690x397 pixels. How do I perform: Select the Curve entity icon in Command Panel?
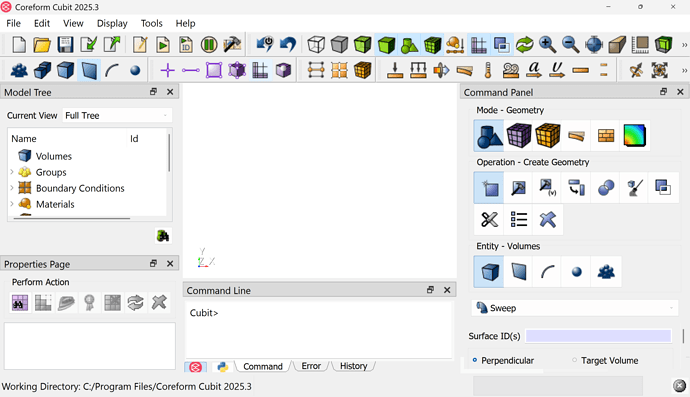(x=547, y=272)
